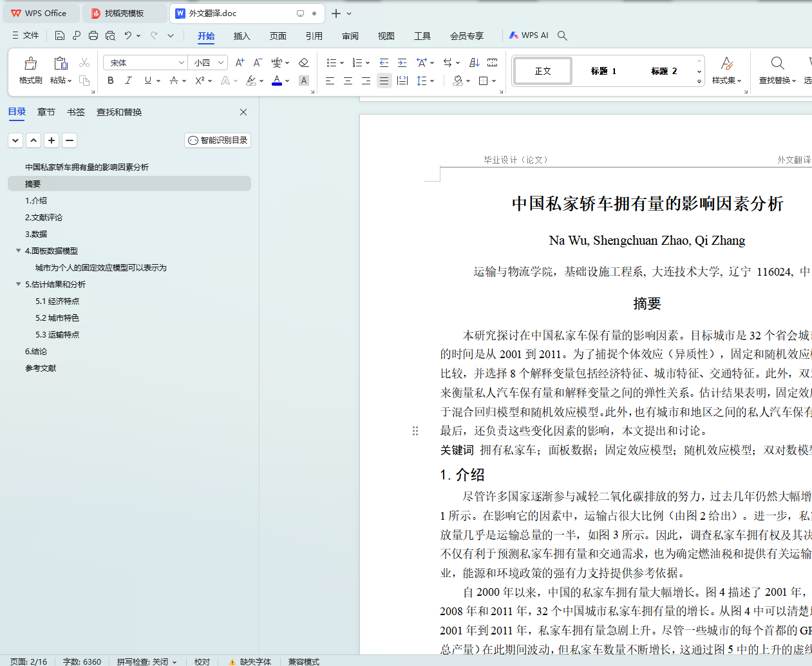Viewport: 812px width, 666px height.
Task: Switch to the 章节 tab in side panel
Action: [x=46, y=112]
